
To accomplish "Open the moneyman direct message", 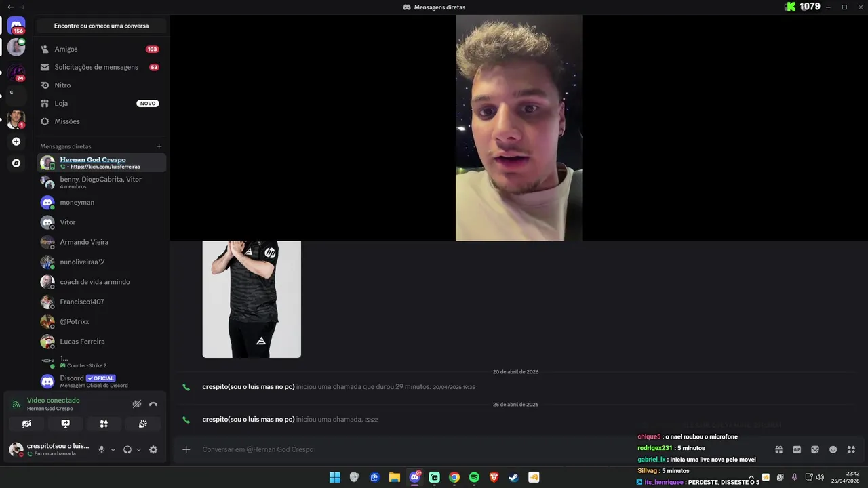I will [x=101, y=202].
